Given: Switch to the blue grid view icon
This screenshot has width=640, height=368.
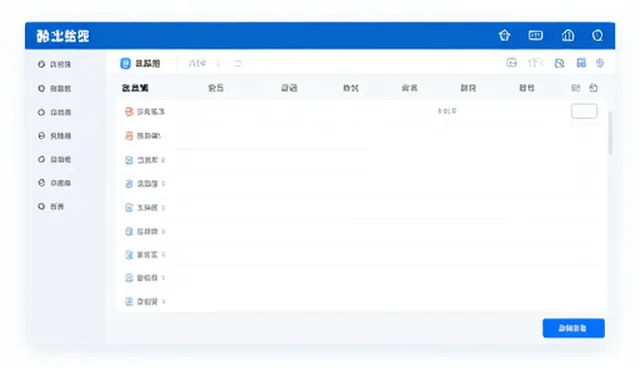Looking at the screenshot, I should [581, 62].
